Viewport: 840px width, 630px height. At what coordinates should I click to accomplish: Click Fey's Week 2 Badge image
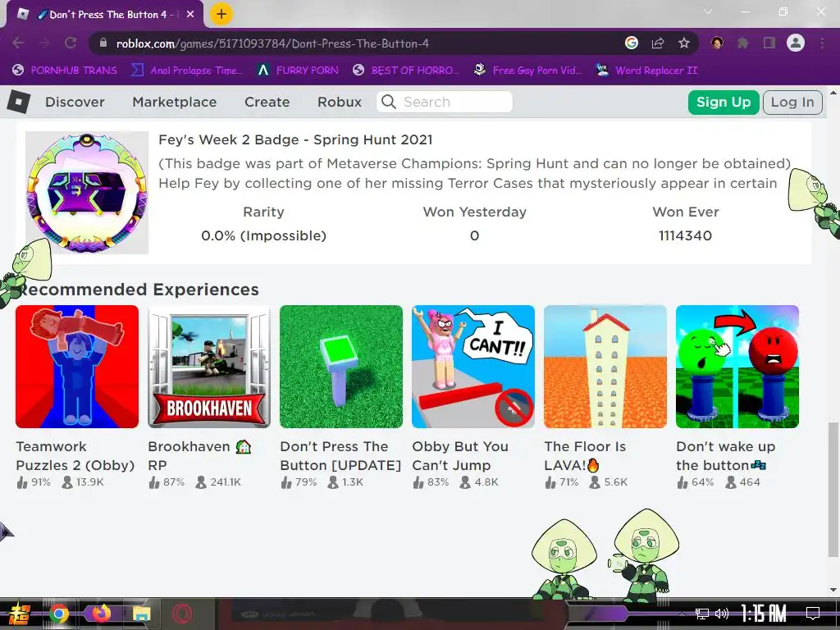coord(87,192)
